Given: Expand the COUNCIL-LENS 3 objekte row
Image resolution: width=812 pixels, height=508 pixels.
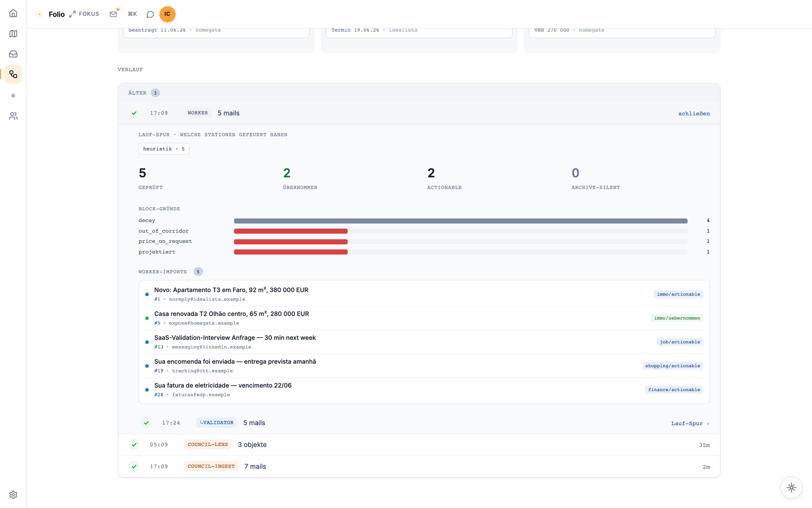Looking at the screenshot, I should point(419,445).
